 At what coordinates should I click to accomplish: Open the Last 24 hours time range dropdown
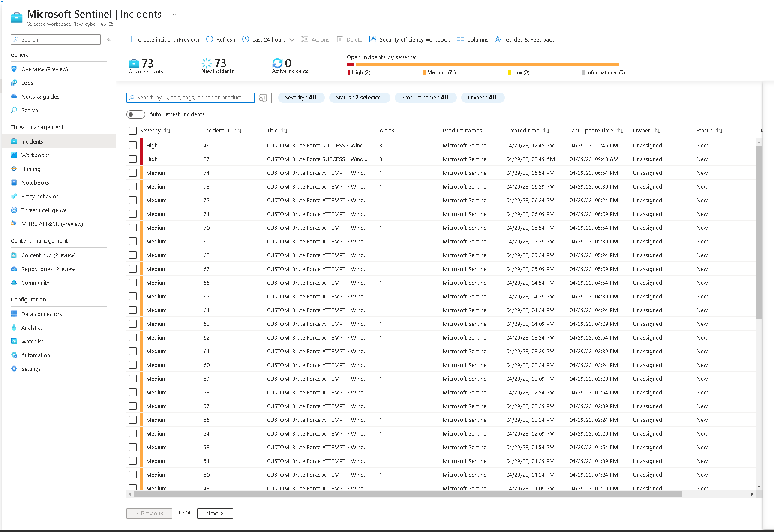click(x=269, y=39)
